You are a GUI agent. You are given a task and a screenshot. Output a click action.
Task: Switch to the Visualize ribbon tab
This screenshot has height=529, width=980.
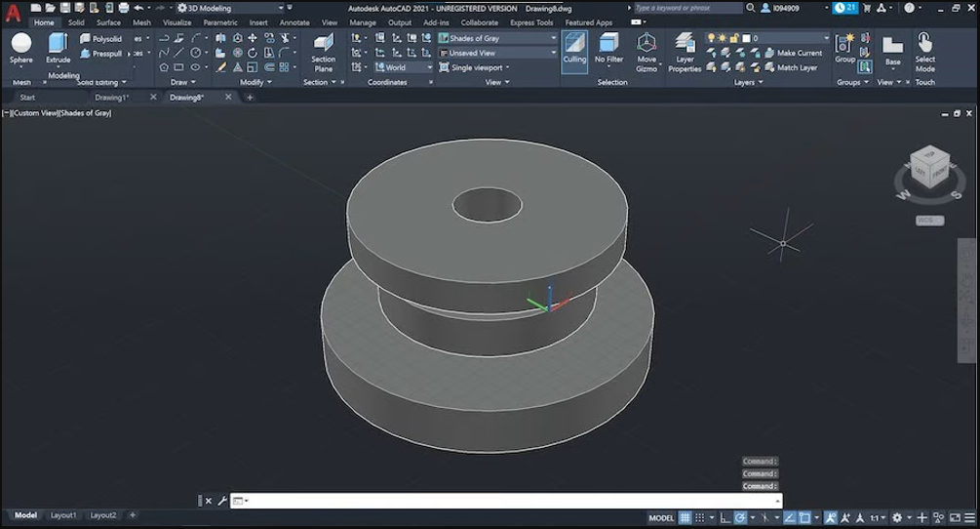click(176, 22)
